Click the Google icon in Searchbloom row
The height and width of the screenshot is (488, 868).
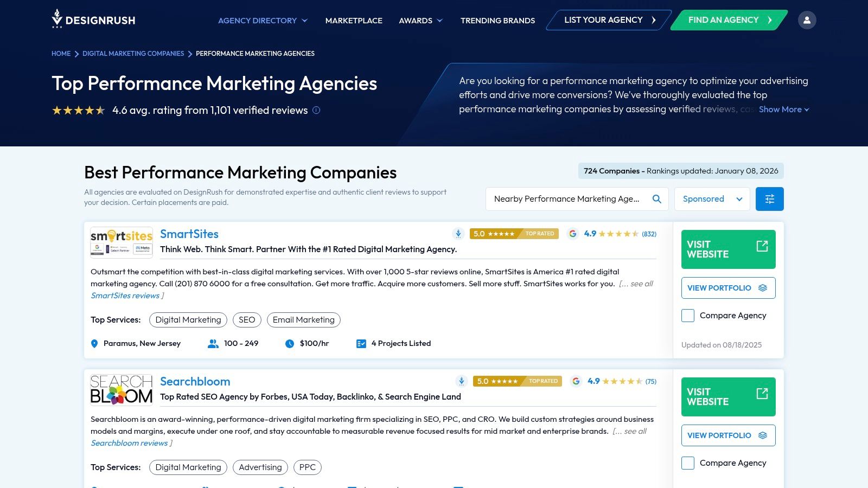click(576, 381)
